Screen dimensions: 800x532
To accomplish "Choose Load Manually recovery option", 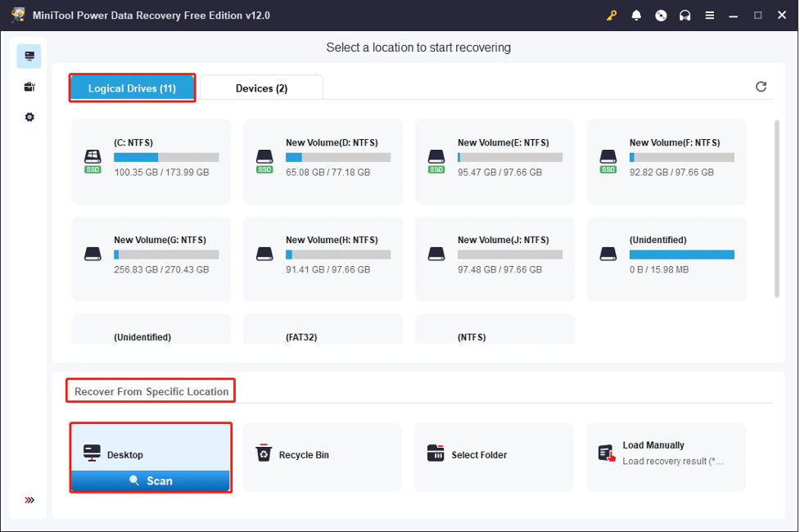I will [666, 454].
